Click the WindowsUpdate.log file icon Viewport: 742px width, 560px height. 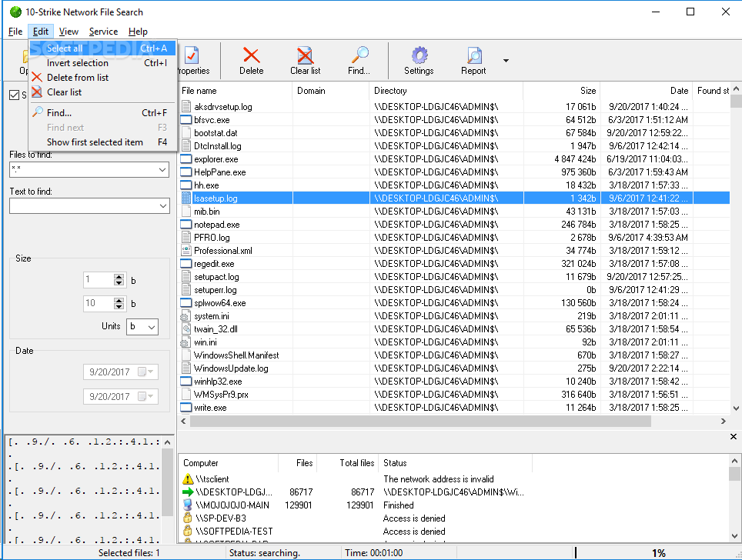(x=186, y=368)
